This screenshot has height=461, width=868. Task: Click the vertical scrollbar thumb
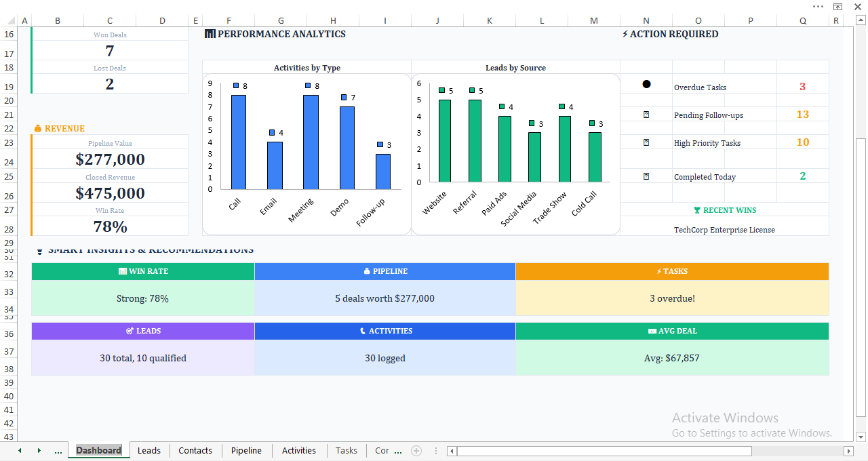pyautogui.click(x=861, y=277)
